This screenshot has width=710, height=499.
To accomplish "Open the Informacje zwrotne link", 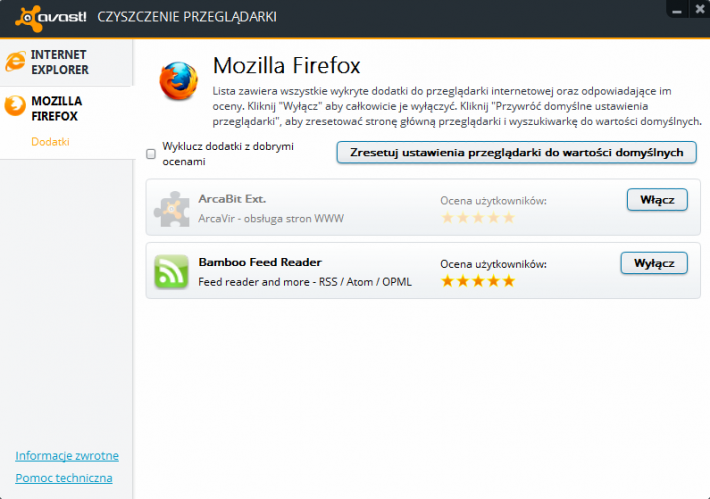I will point(67,456).
